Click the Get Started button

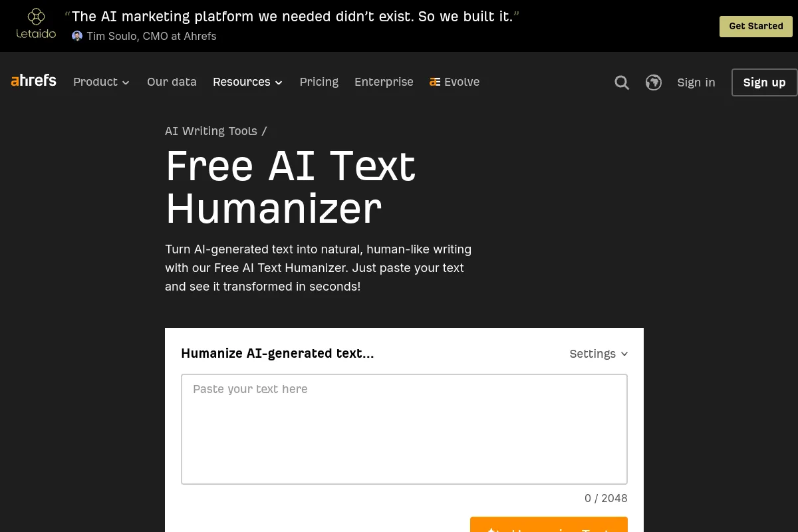756,27
